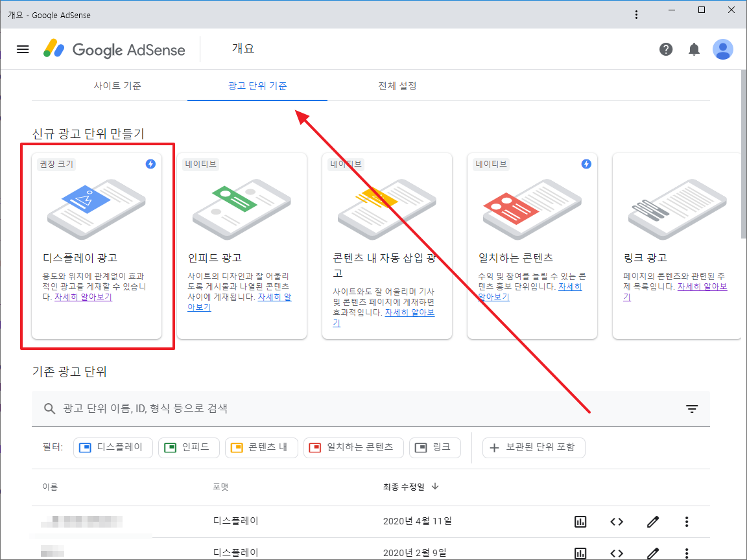Open the account profile avatar

click(723, 49)
